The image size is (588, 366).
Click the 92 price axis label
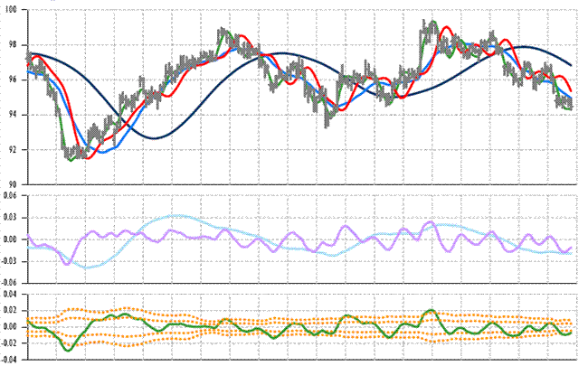tap(13, 149)
